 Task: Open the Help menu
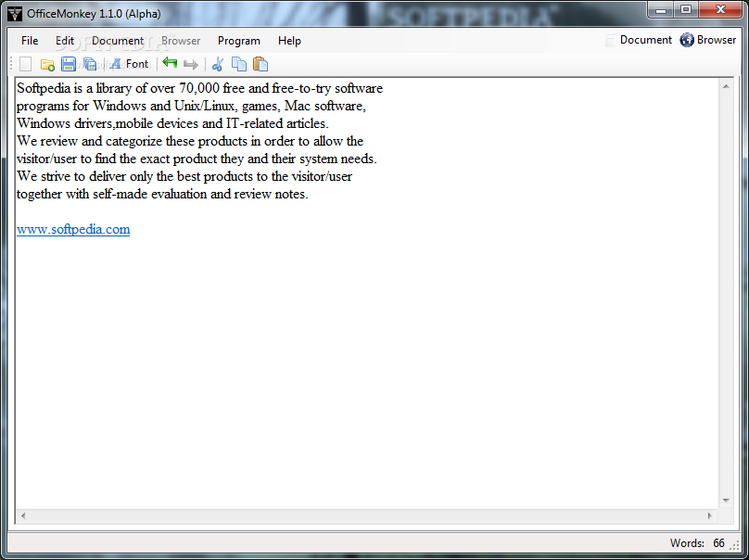[x=289, y=41]
